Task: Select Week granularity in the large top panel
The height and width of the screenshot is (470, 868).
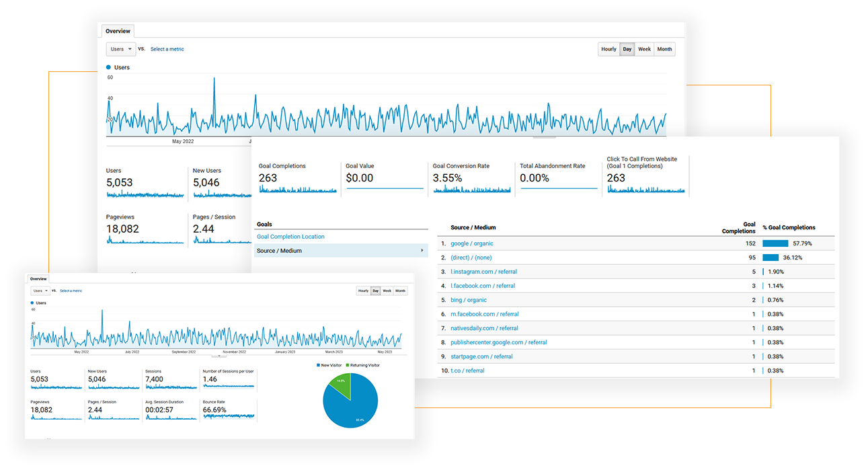Action: pos(644,49)
